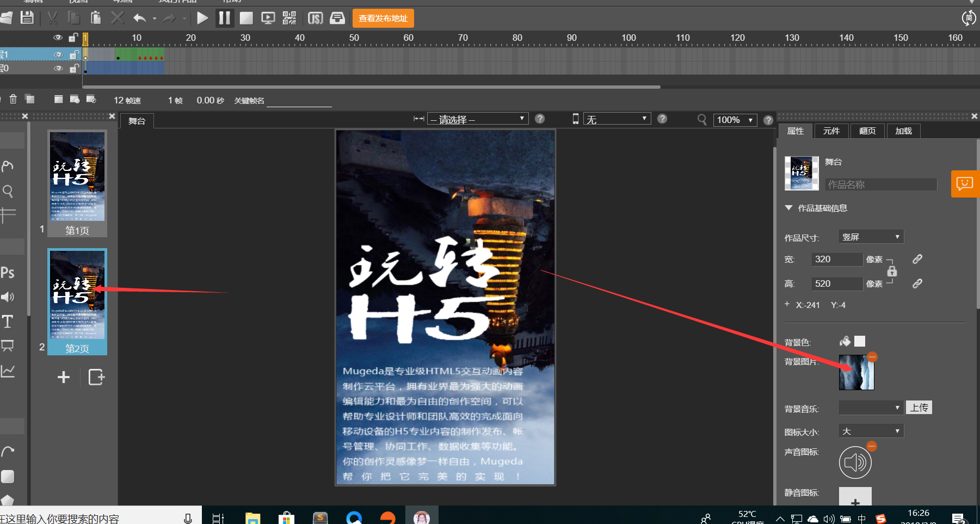Hide layer 0 with its eye icon
Image resolution: width=980 pixels, height=524 pixels.
click(x=58, y=69)
